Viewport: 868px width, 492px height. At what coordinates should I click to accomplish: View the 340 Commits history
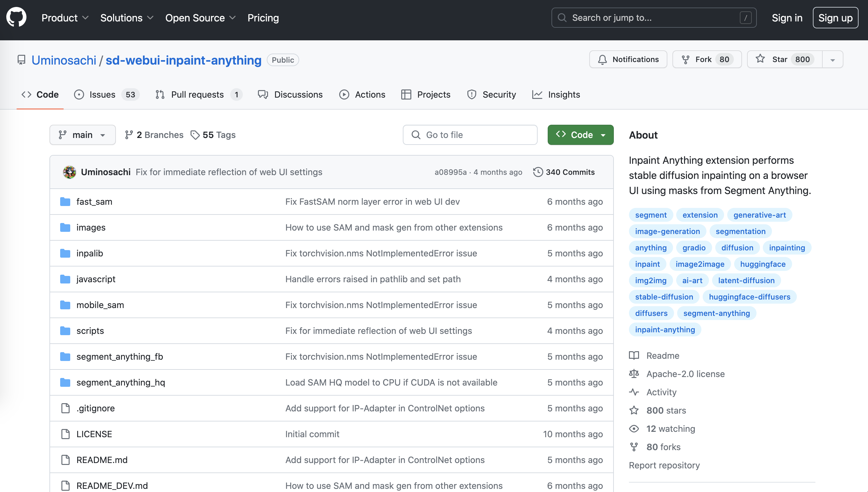click(x=563, y=172)
